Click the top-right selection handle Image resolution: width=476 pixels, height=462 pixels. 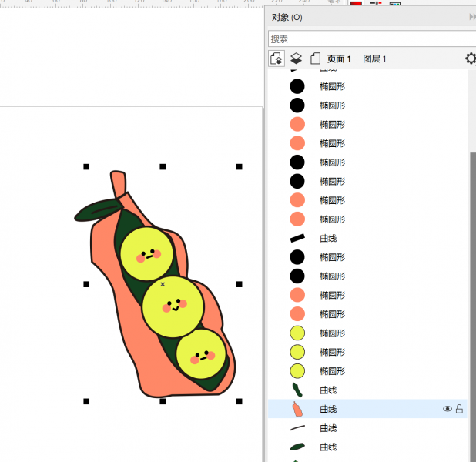[240, 166]
